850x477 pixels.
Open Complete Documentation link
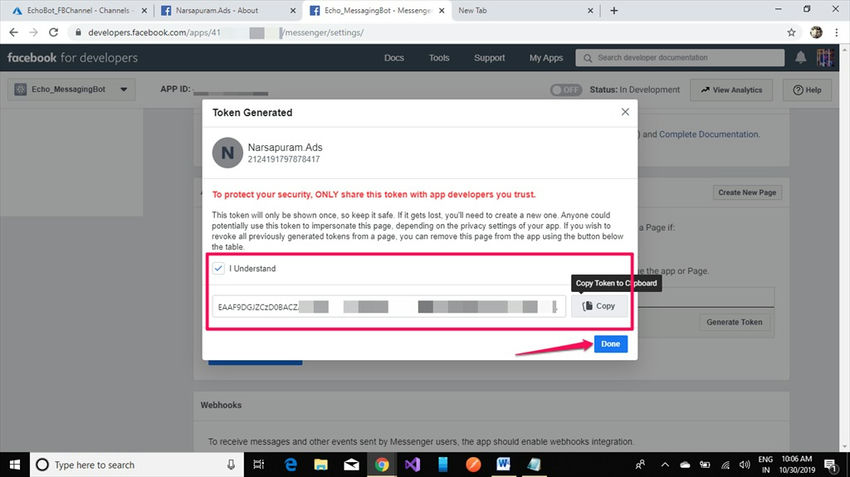709,134
